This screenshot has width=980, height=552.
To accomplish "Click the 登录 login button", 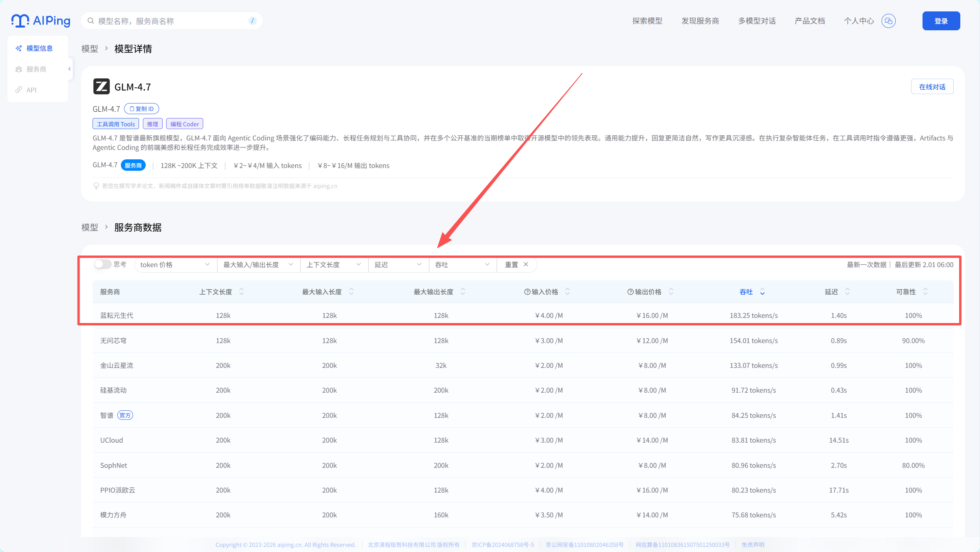I will click(941, 21).
